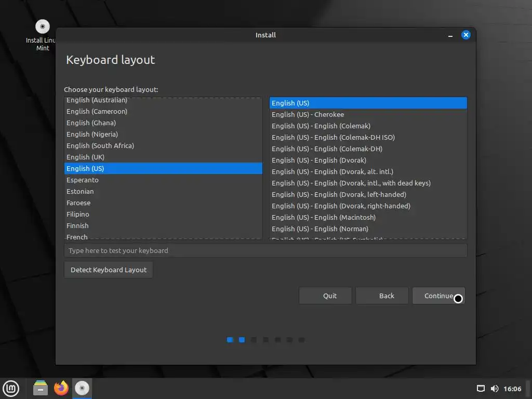Image resolution: width=532 pixels, height=399 pixels.
Task: Select Estonian layout
Action: (163, 191)
